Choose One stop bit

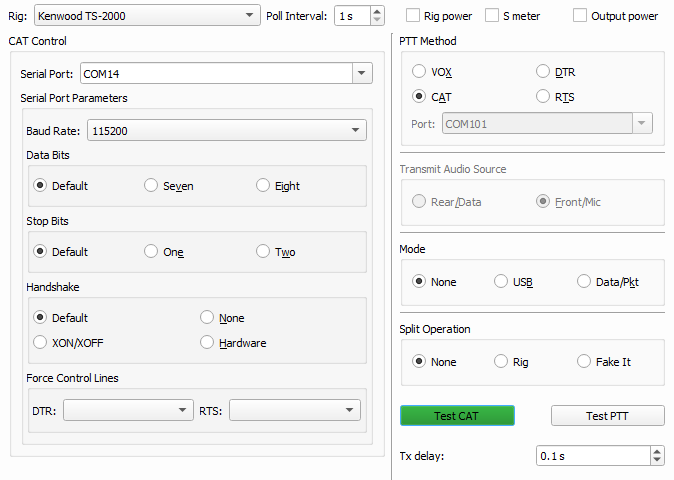coord(151,252)
